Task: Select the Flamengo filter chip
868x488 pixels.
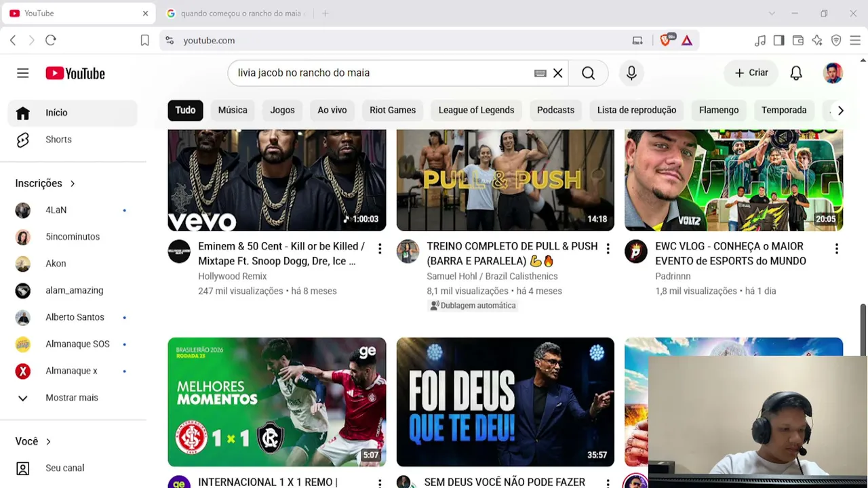Action: pyautogui.click(x=719, y=110)
